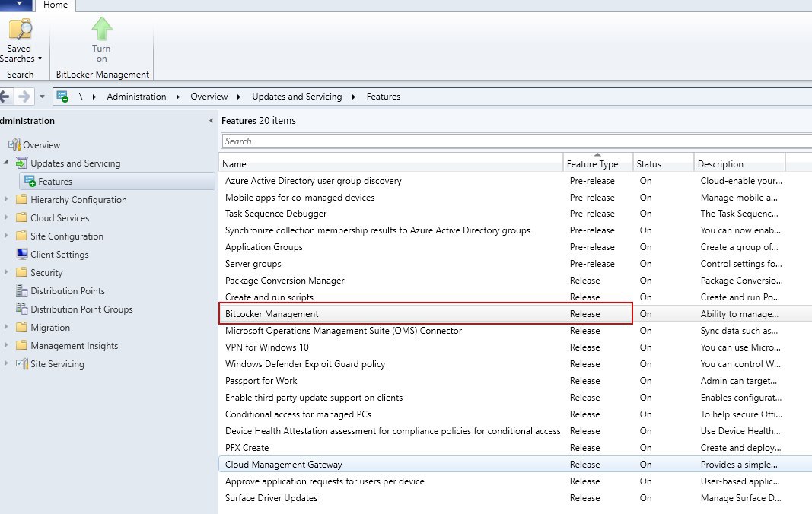This screenshot has height=514, width=812.
Task: Select Features in the breadcrumb
Action: (x=384, y=97)
